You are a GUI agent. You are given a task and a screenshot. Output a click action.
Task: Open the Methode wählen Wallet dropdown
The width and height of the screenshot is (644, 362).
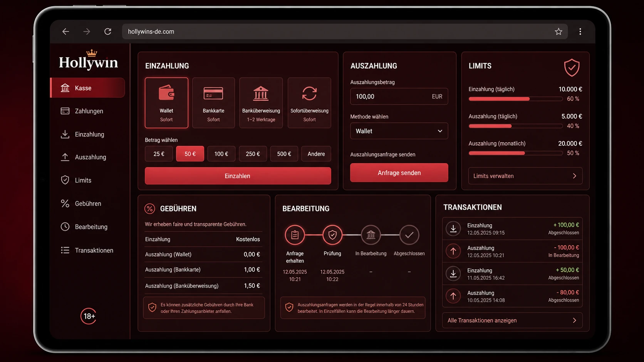coord(399,131)
